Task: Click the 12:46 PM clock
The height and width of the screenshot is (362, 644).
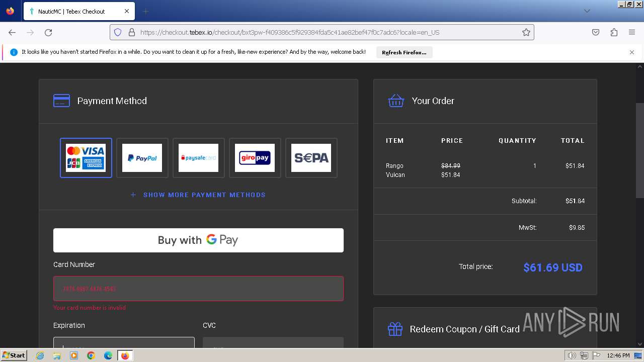Action: point(618,355)
